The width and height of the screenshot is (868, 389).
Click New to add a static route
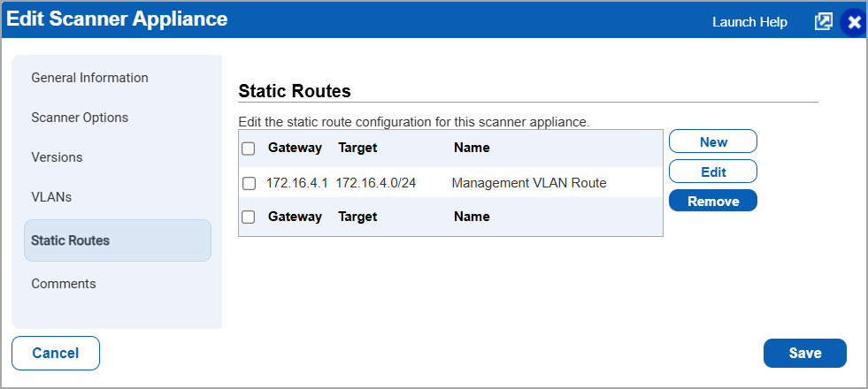tap(713, 141)
